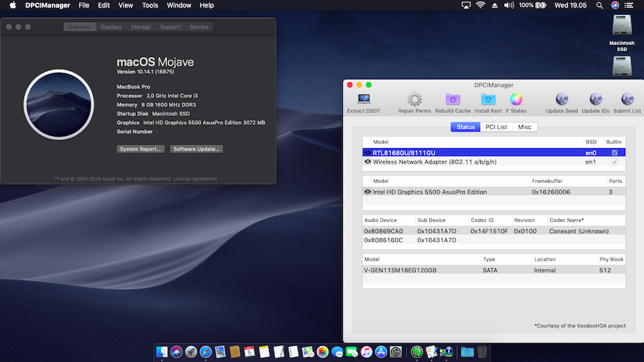The width and height of the screenshot is (644, 362).
Task: Open Notification Center from menu bar
Action: pyautogui.click(x=629, y=5)
